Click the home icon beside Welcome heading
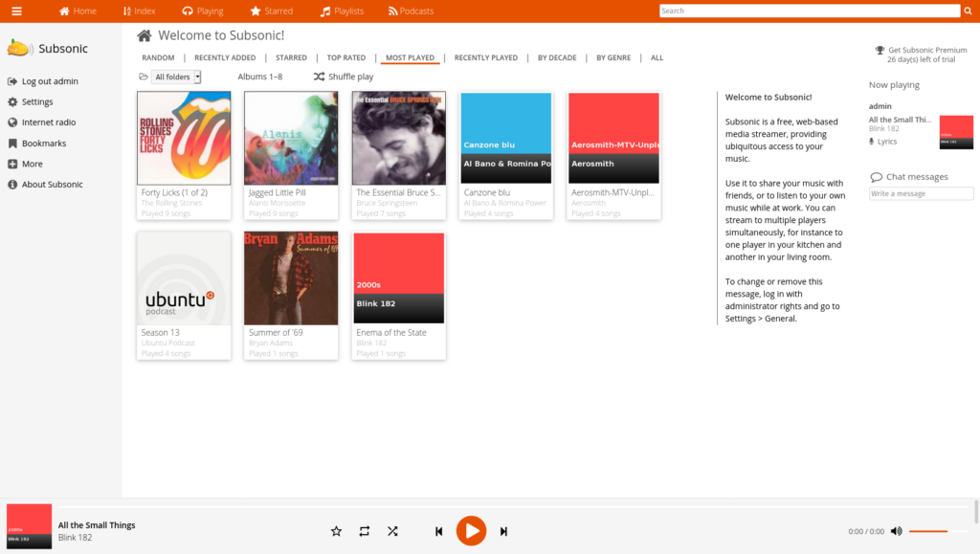 145,35
